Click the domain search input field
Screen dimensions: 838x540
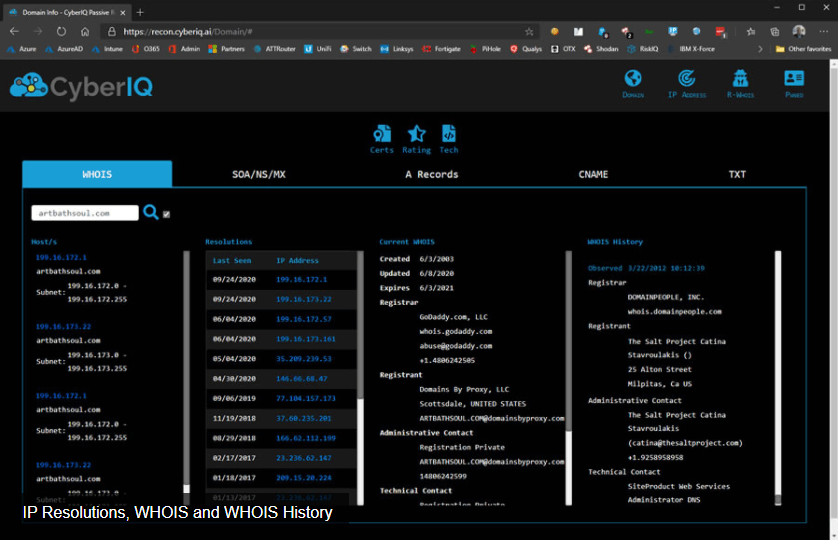coord(85,213)
